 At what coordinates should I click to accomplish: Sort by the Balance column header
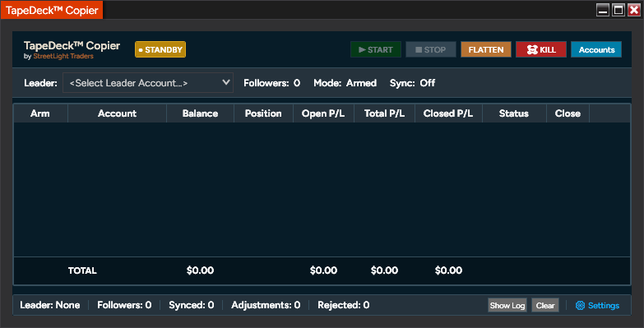coord(200,113)
